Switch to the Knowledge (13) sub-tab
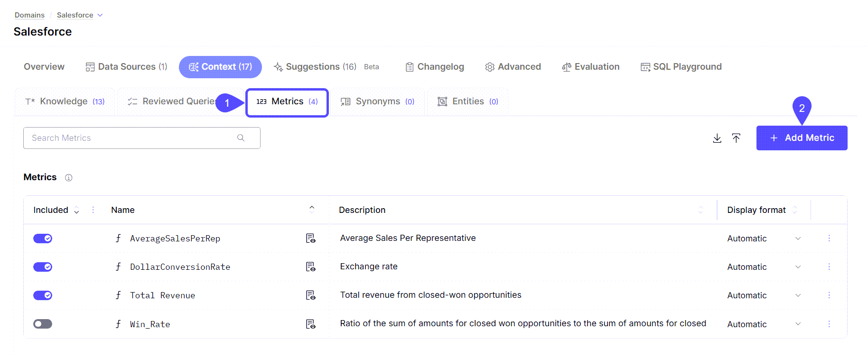Screen dimensions: 868x358 (65, 101)
